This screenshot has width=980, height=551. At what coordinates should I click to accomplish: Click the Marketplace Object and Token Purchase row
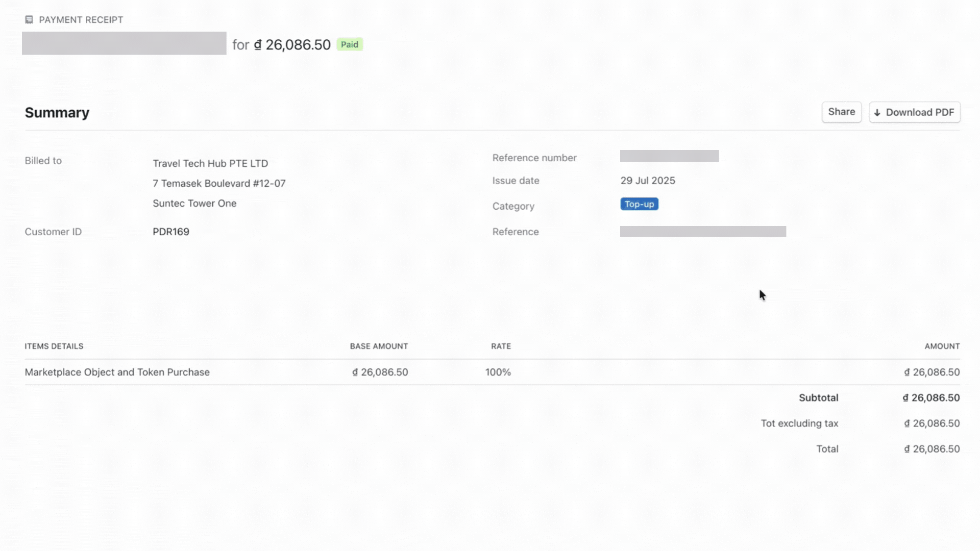tap(117, 372)
